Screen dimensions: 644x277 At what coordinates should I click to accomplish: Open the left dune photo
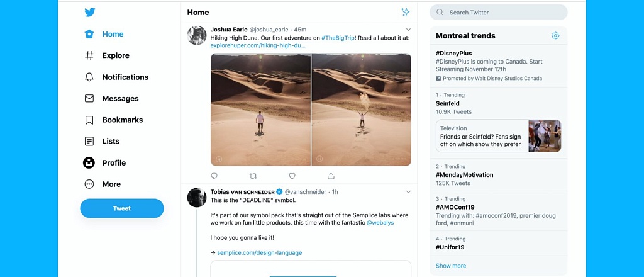point(261,110)
